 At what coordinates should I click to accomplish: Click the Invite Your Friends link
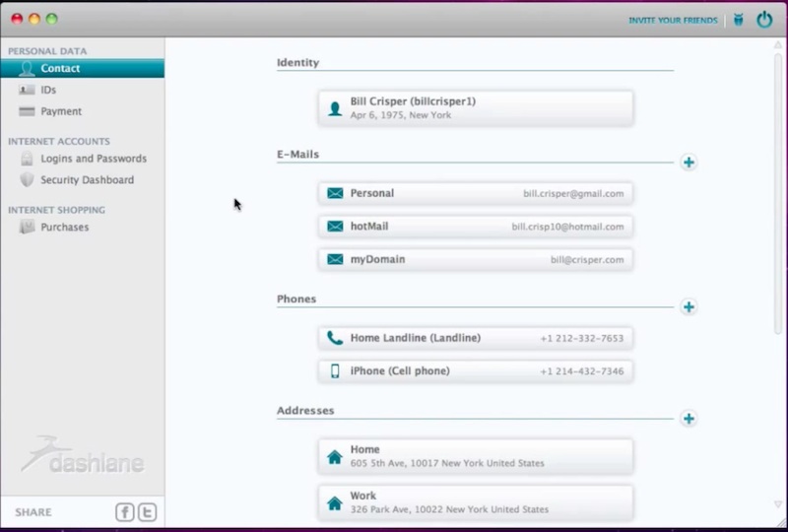pos(673,20)
